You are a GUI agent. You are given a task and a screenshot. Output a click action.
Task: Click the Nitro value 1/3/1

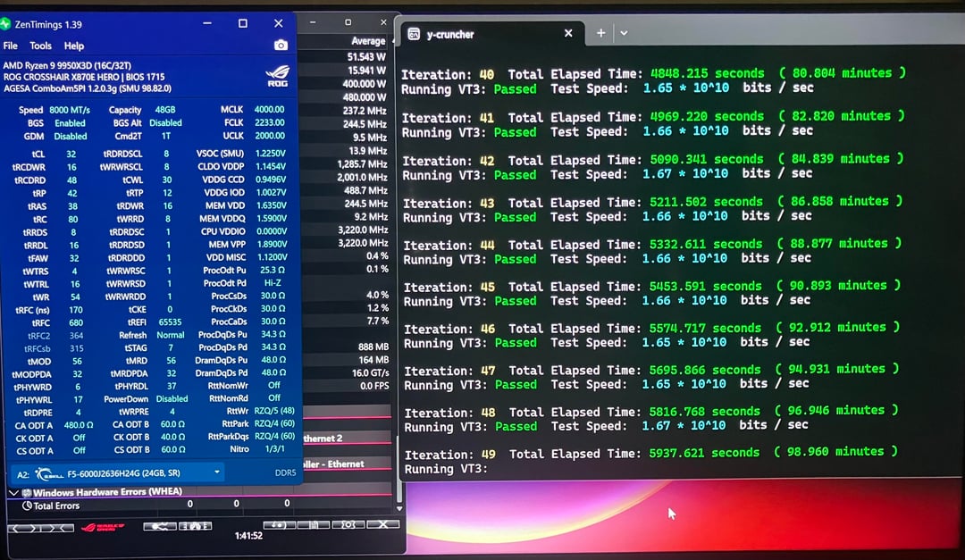click(x=274, y=449)
